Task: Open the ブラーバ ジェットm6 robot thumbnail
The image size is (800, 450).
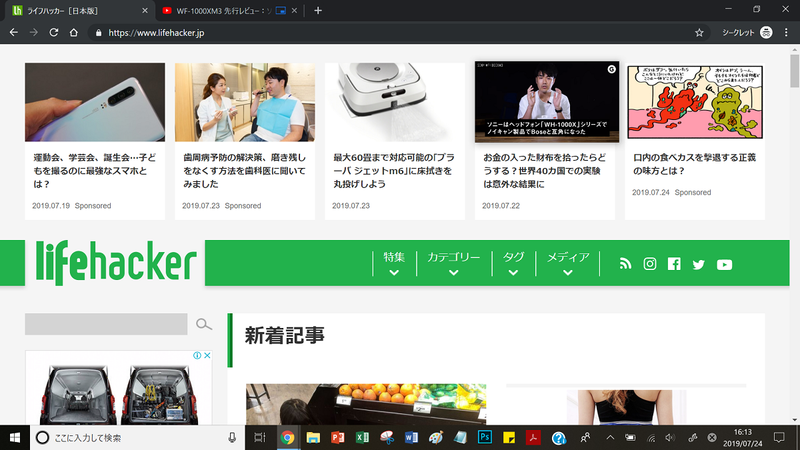Action: click(395, 103)
